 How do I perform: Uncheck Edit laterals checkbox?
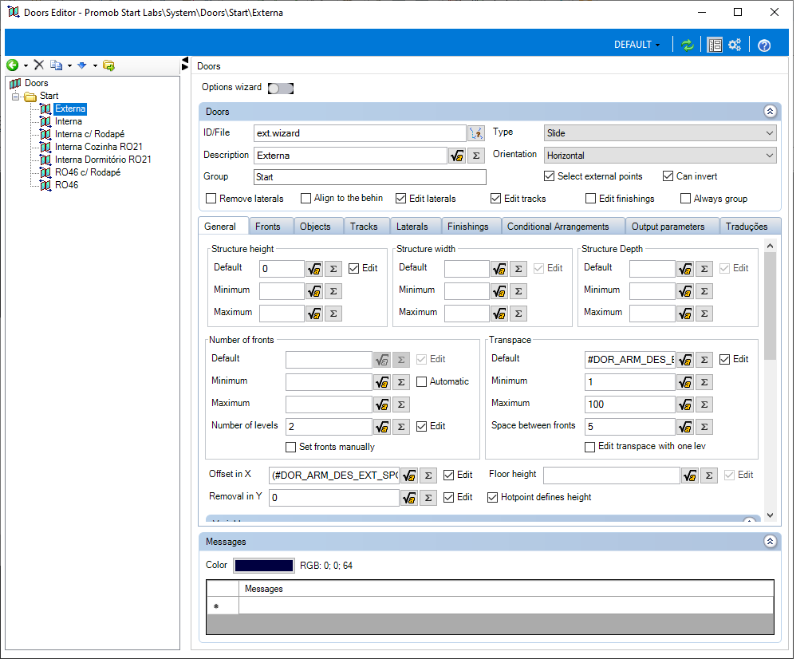click(x=401, y=199)
